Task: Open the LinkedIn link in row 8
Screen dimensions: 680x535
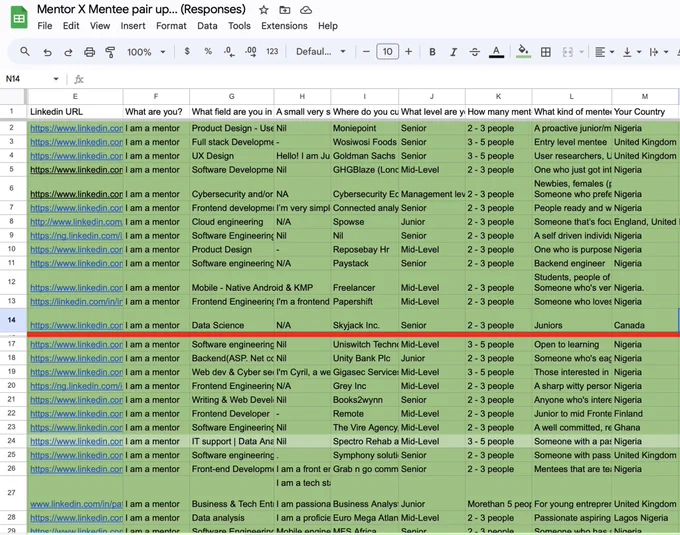Action: click(x=76, y=222)
